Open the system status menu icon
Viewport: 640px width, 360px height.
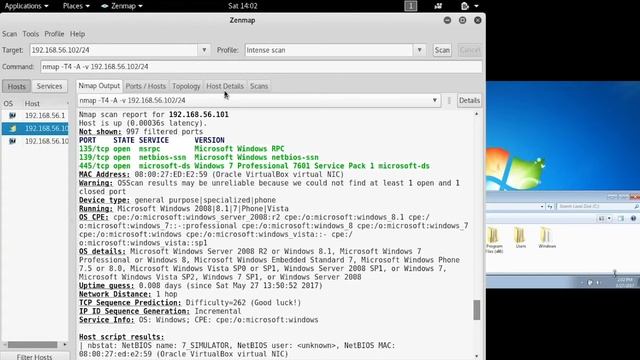(x=469, y=6)
